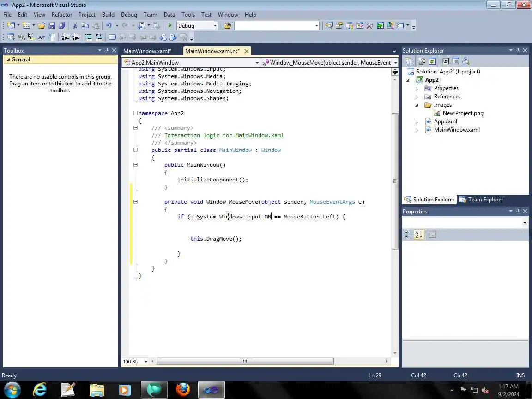Toggle auto-hide pin on Properties panel
The height and width of the screenshot is (399, 532).
518,211
